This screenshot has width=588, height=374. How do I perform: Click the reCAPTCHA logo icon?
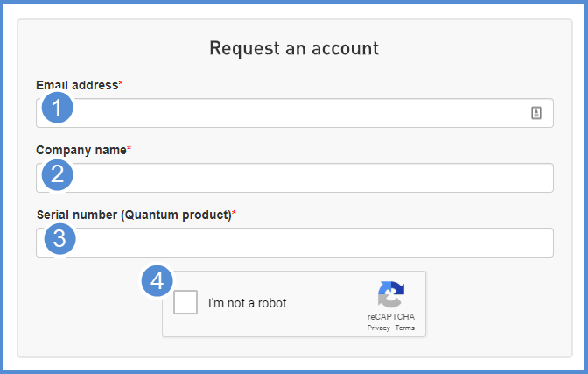(x=391, y=294)
